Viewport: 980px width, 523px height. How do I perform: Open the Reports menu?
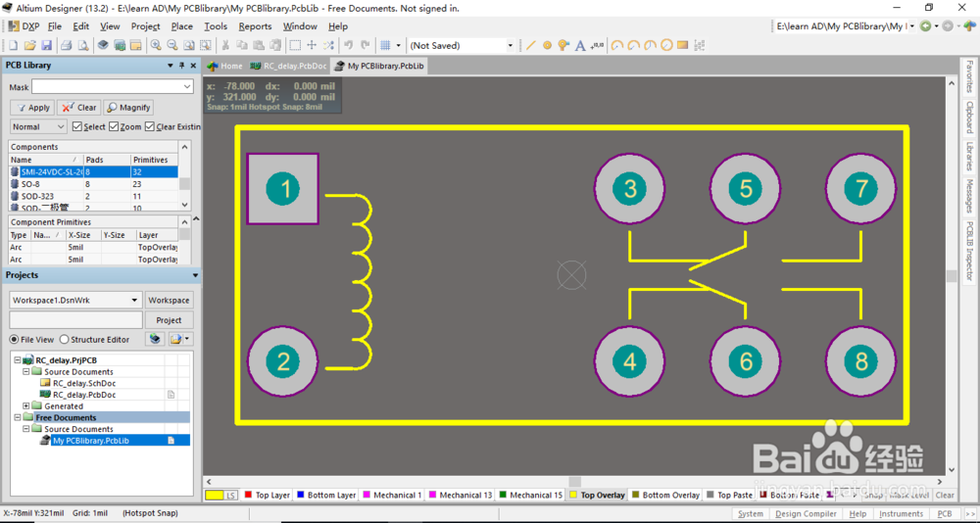[255, 26]
